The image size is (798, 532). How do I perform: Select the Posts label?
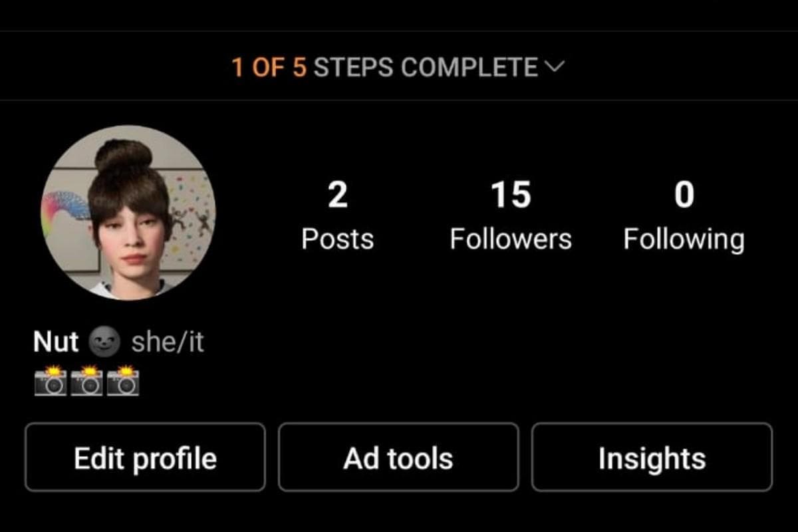click(x=338, y=239)
